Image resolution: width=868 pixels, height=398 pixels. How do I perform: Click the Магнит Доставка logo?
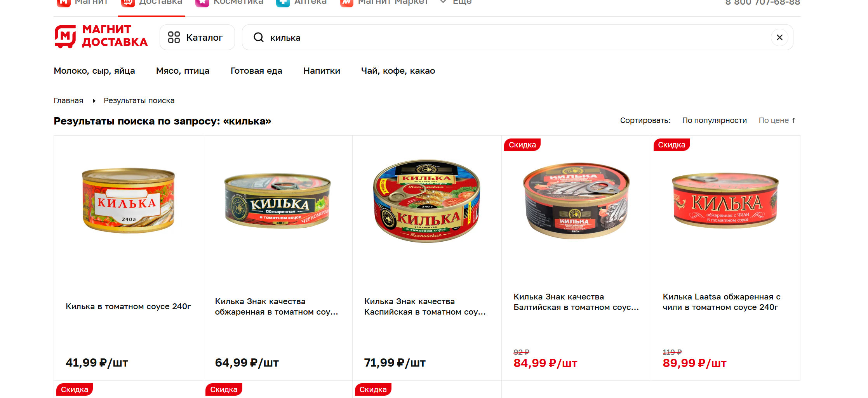point(101,37)
